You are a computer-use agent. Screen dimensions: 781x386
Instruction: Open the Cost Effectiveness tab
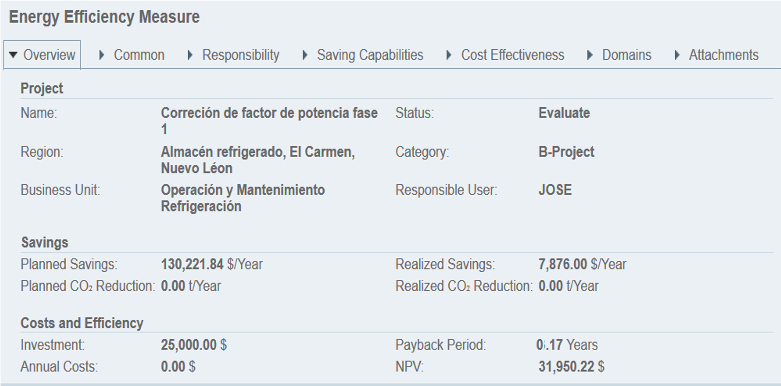[x=513, y=55]
